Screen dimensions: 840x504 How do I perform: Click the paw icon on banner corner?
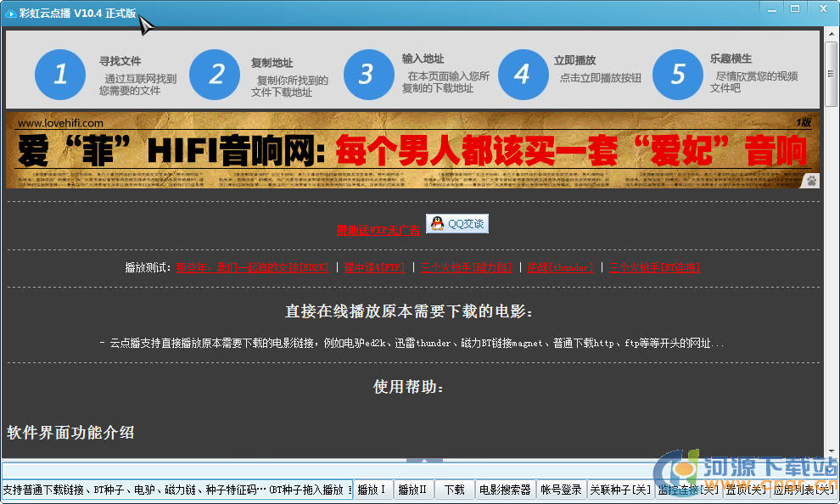[811, 181]
